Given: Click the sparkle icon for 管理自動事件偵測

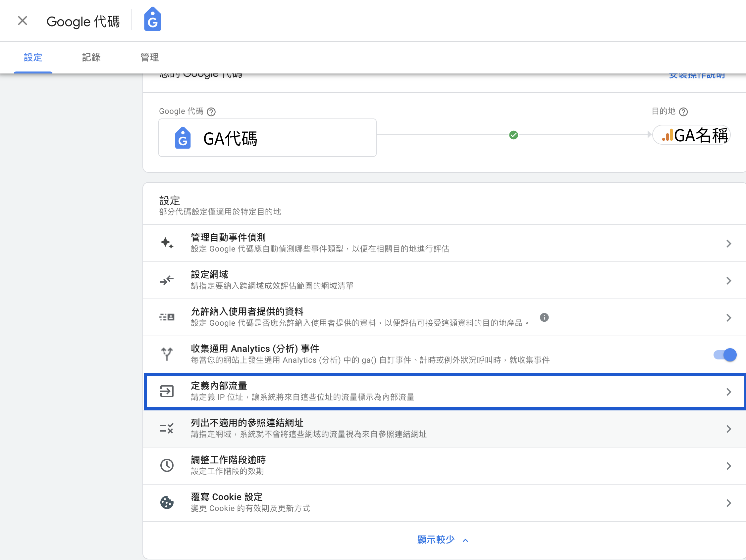Looking at the screenshot, I should (167, 243).
